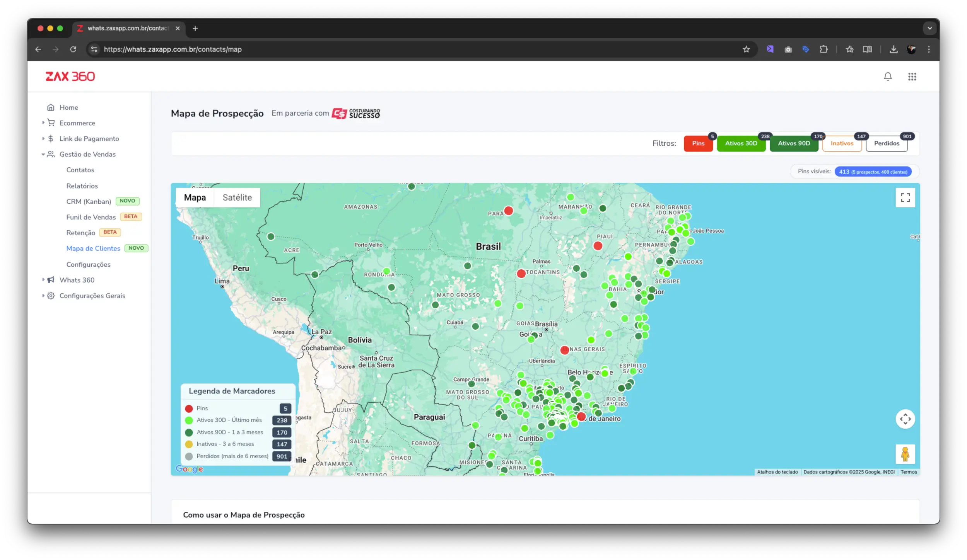Click the map camera controls button
Screen dimensions: 967x560
(905, 419)
